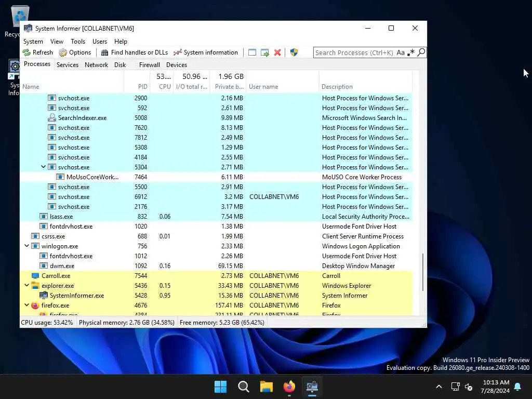Select the SystemInformer.exe process icon
The image size is (532, 399).
click(x=44, y=295)
